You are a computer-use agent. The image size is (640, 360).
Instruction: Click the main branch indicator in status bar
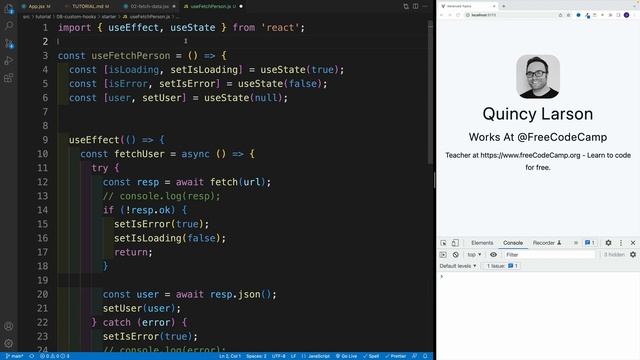point(14,356)
